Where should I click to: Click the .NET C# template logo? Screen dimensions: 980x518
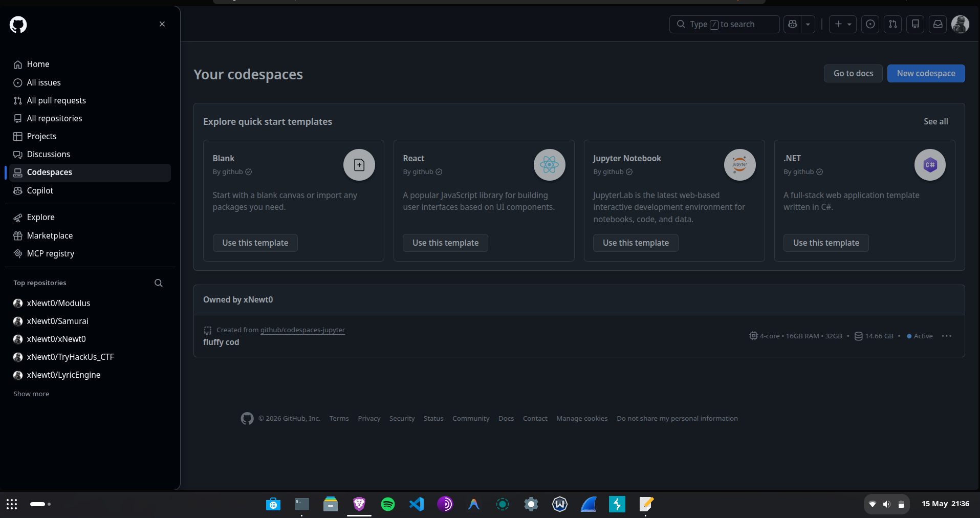[x=930, y=165]
